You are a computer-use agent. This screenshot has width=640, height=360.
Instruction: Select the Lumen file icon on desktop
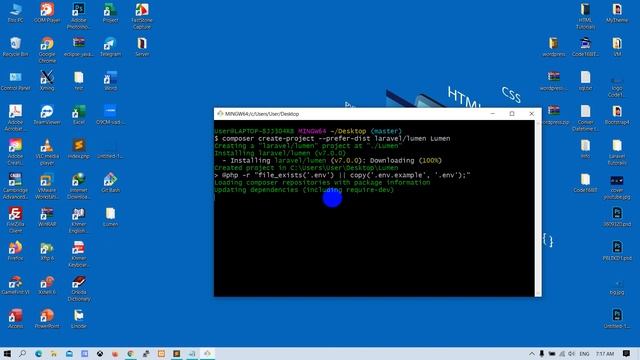click(110, 216)
